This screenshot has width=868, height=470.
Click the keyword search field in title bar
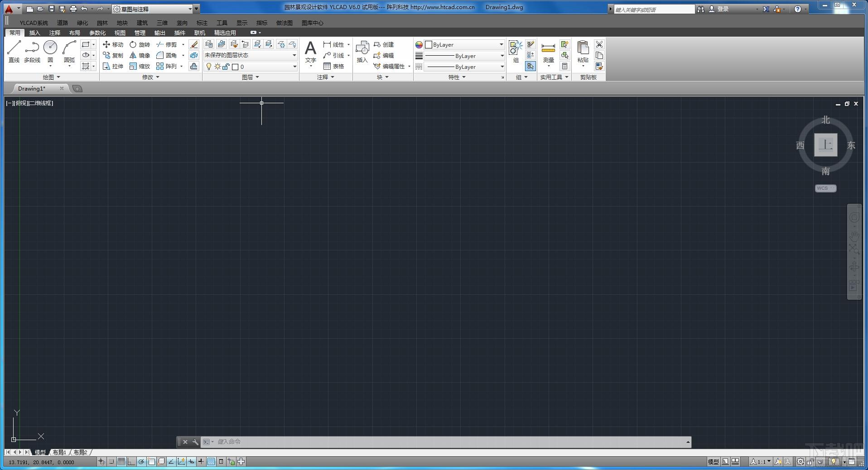click(654, 10)
